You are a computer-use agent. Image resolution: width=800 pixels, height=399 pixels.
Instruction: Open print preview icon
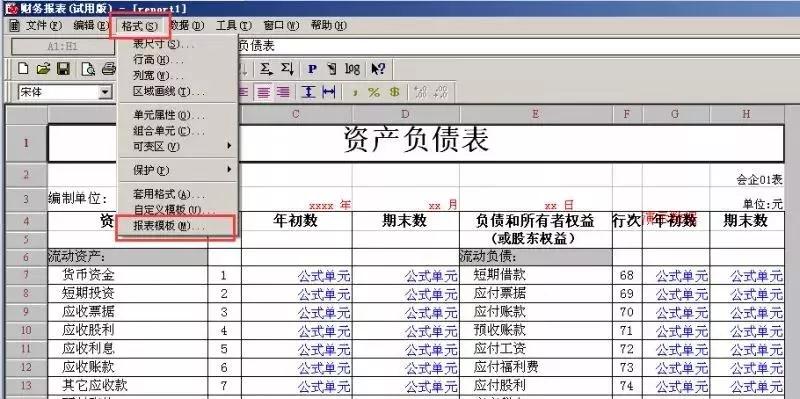(88, 68)
